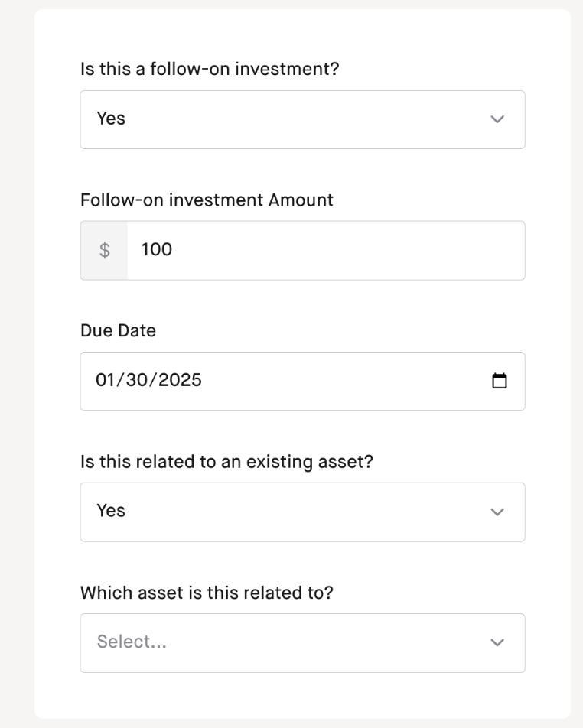Expand 'Is this related to an existing asset?' select
The height and width of the screenshot is (728, 583).
tap(302, 512)
